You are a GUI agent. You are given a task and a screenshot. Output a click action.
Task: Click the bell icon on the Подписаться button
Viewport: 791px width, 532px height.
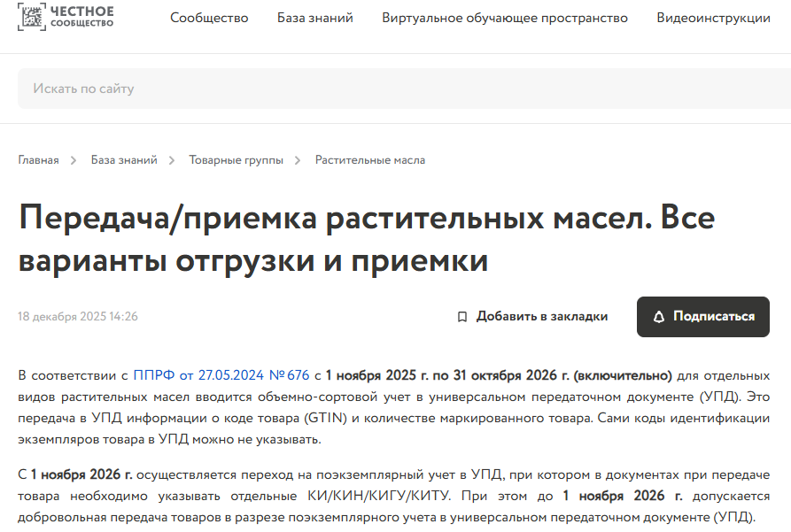click(658, 317)
